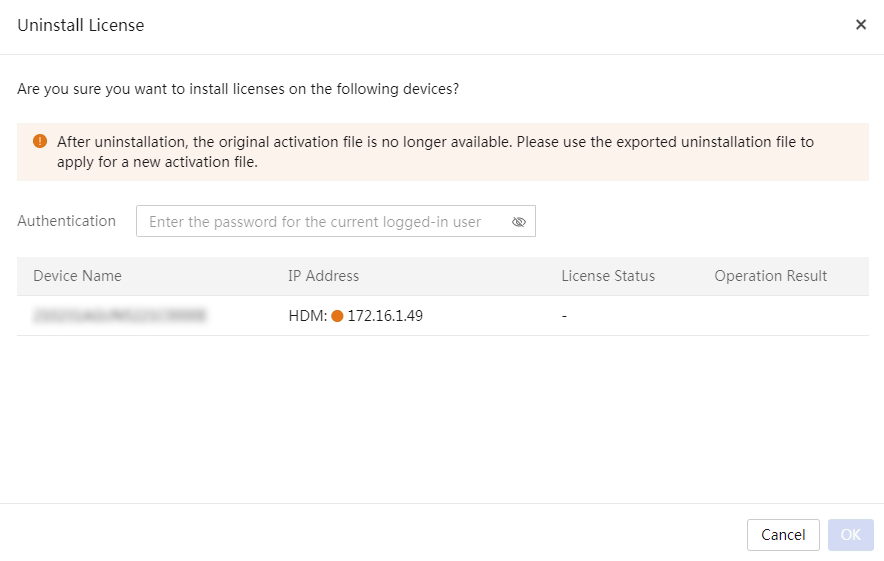Confirm with the OK button

tap(850, 535)
